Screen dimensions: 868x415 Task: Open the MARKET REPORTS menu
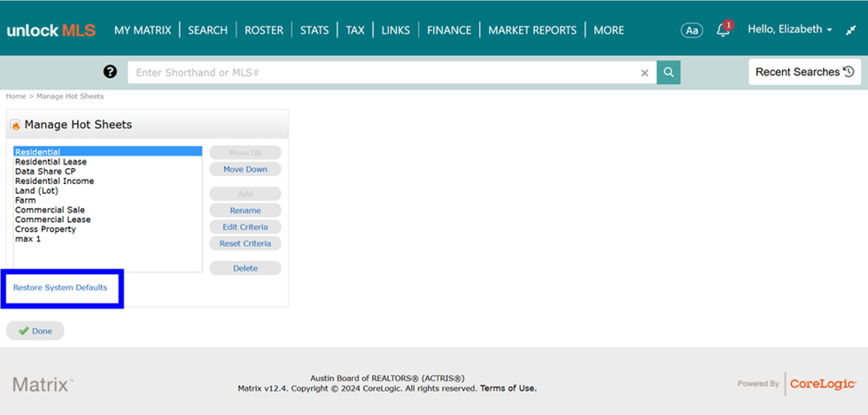click(x=532, y=30)
